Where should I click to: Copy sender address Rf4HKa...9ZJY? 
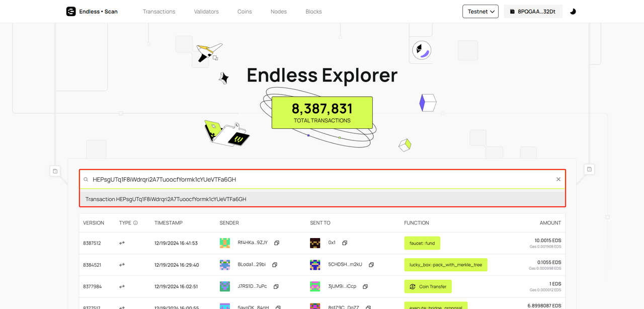pos(277,243)
